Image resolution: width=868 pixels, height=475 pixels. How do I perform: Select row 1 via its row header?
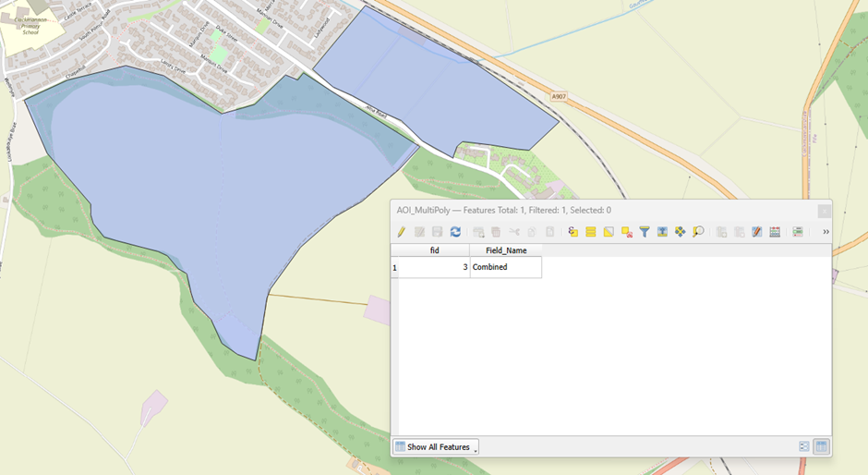[394, 267]
